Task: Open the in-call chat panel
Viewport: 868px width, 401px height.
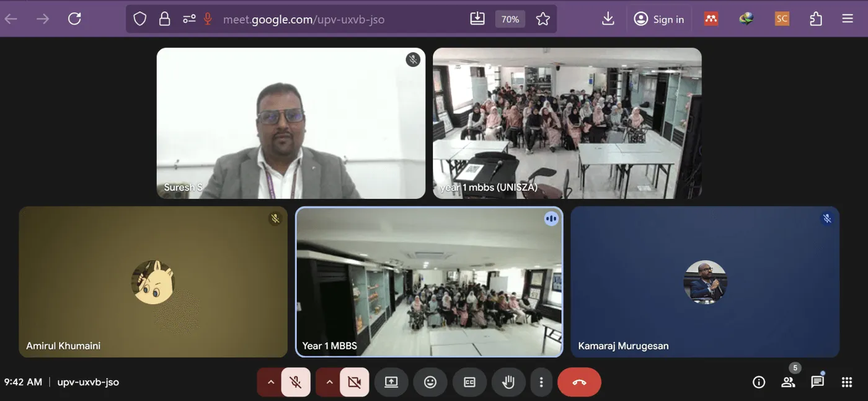Action: (818, 381)
